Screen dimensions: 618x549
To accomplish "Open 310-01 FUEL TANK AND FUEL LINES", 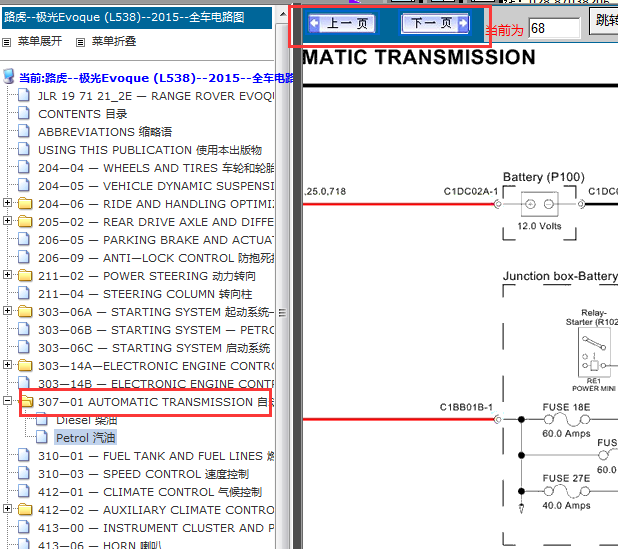I will (x=156, y=456).
